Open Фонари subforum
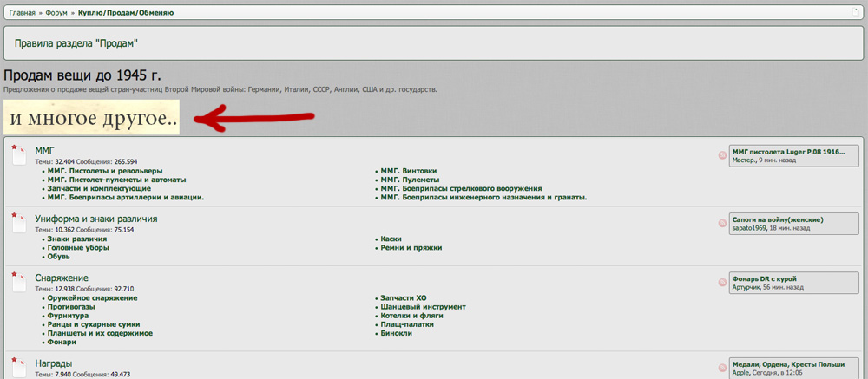The width and height of the screenshot is (868, 379). pos(62,343)
